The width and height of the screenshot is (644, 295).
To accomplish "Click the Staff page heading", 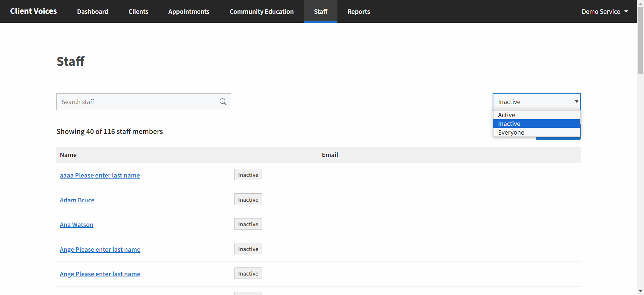I will (x=70, y=61).
